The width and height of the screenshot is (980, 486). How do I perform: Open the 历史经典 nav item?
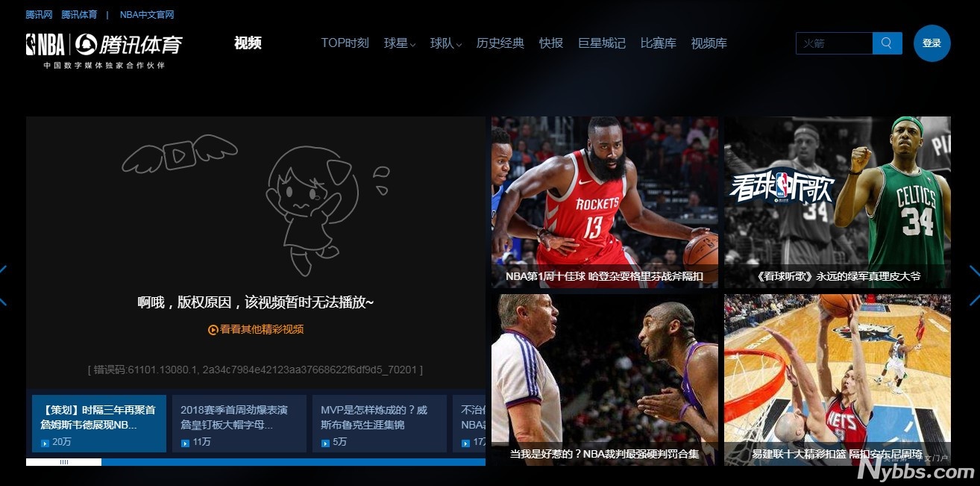pyautogui.click(x=500, y=43)
